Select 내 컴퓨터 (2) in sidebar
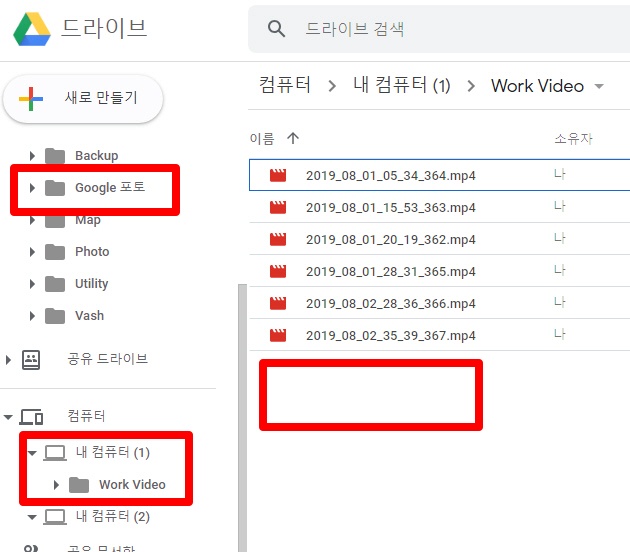The height and width of the screenshot is (552, 630). [x=113, y=517]
